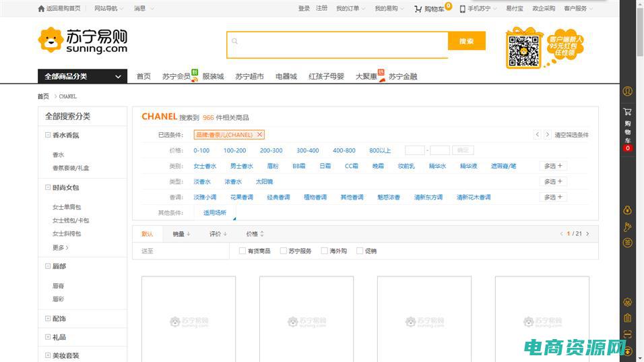This screenshot has height=362, width=644.
Task: Open 红孩子母婴 in navigation bar
Action: (326, 76)
